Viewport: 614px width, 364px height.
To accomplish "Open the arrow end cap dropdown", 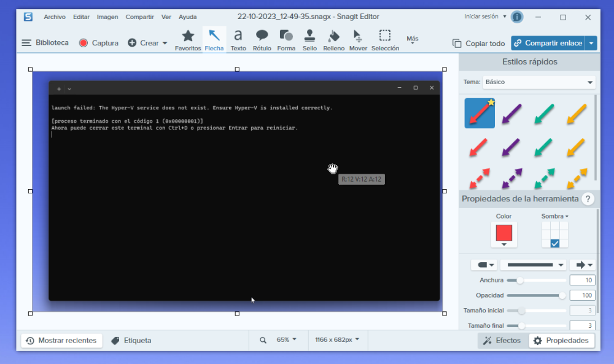I will click(x=583, y=265).
